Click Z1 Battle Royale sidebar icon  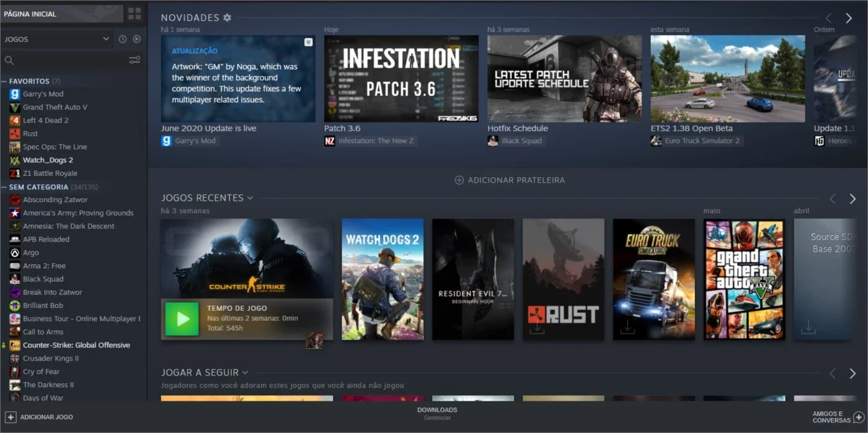(x=14, y=173)
